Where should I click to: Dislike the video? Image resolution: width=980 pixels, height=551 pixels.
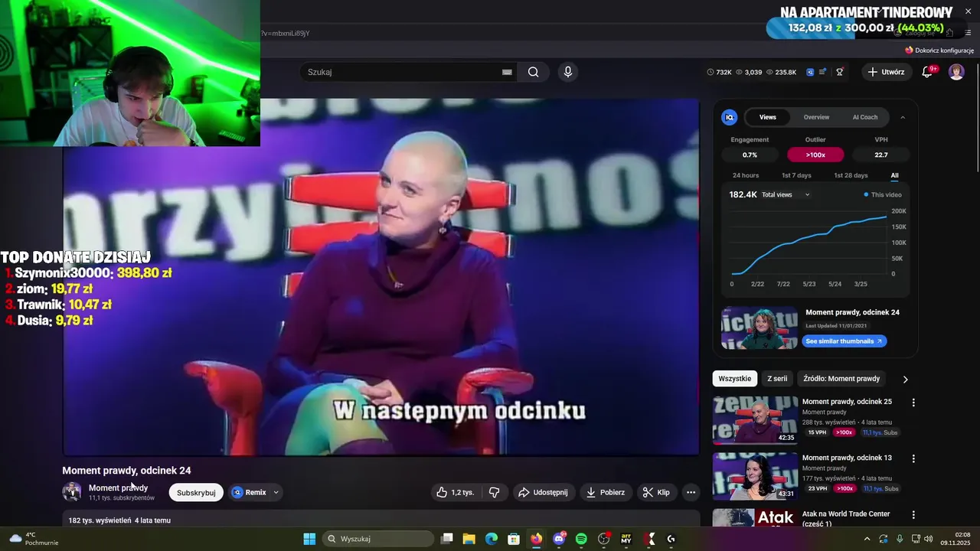tap(494, 492)
